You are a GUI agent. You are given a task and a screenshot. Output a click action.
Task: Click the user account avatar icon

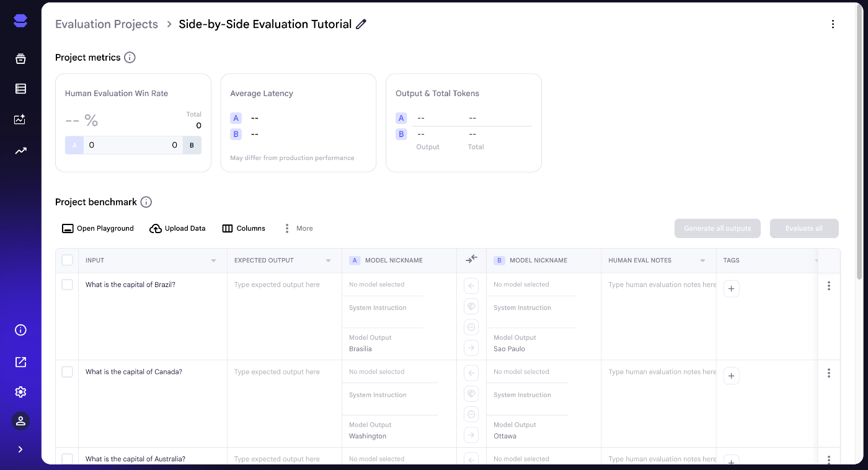tap(20, 421)
